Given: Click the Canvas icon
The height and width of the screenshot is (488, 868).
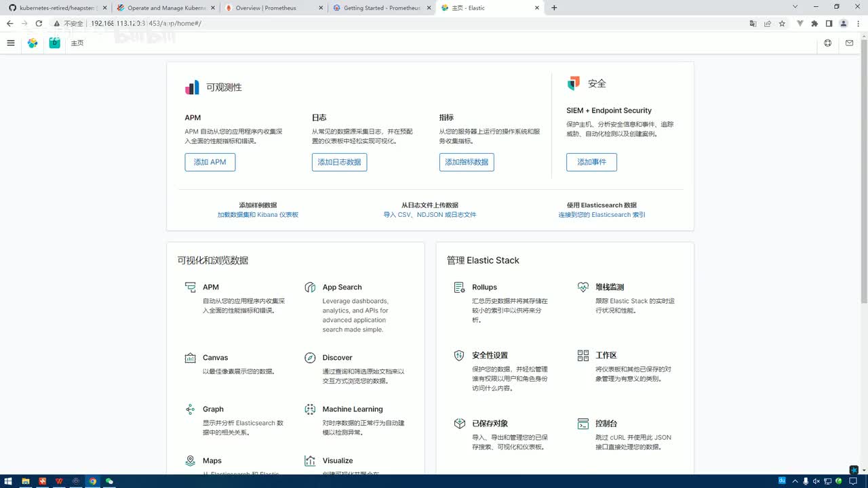Looking at the screenshot, I should point(191,358).
